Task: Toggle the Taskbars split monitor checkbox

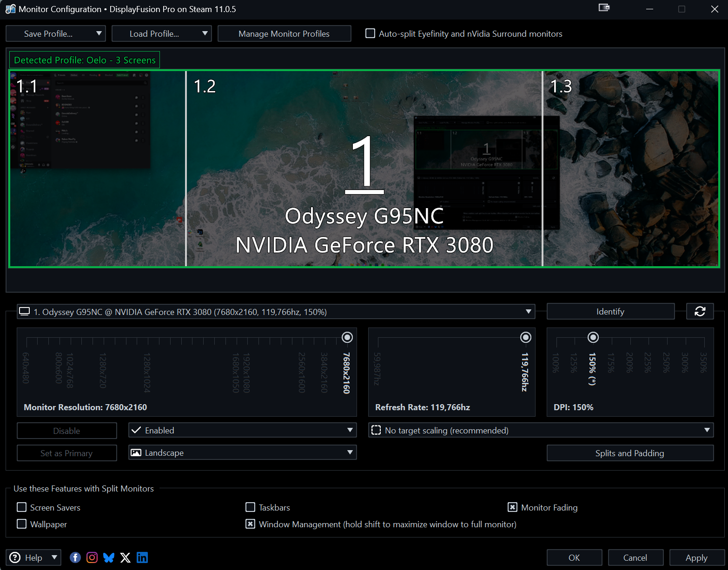Action: pyautogui.click(x=251, y=507)
